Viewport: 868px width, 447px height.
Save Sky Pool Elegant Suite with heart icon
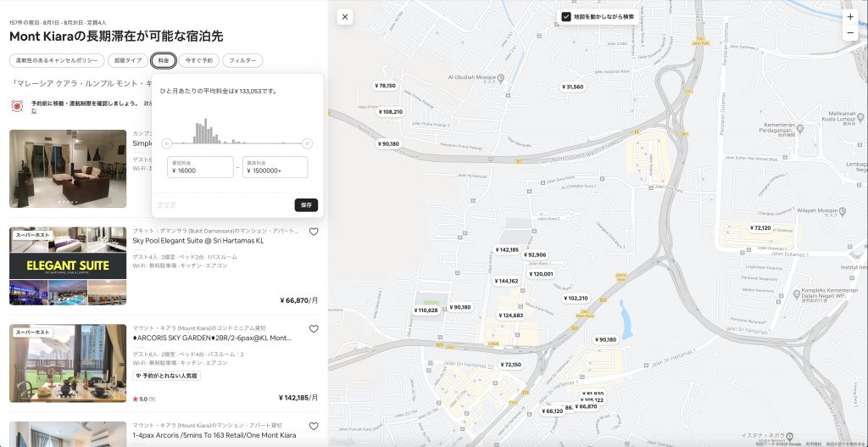314,232
